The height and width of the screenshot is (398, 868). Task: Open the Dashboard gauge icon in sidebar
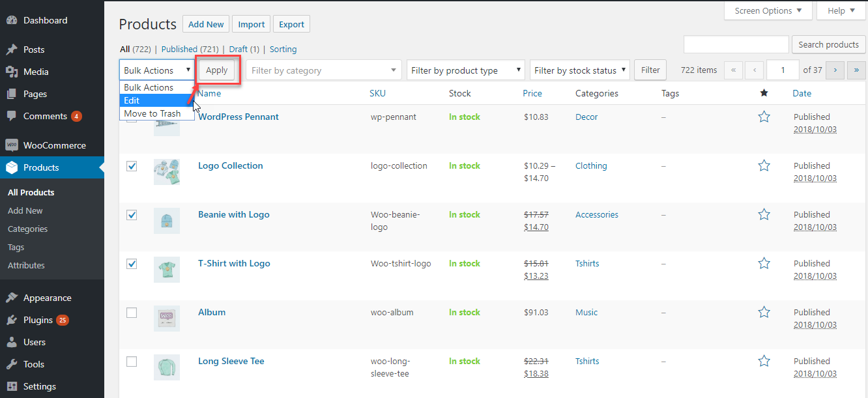point(12,20)
